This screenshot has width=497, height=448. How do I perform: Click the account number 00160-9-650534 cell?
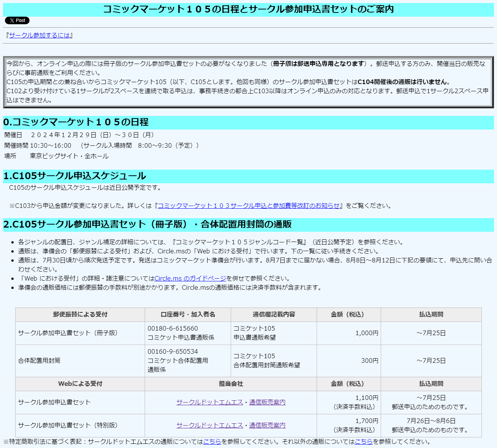173,351
